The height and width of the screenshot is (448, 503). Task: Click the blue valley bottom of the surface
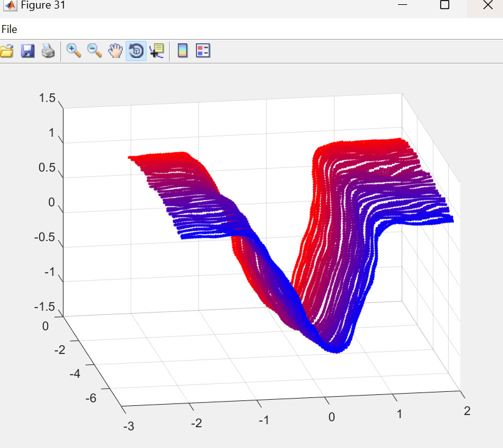pyautogui.click(x=337, y=345)
